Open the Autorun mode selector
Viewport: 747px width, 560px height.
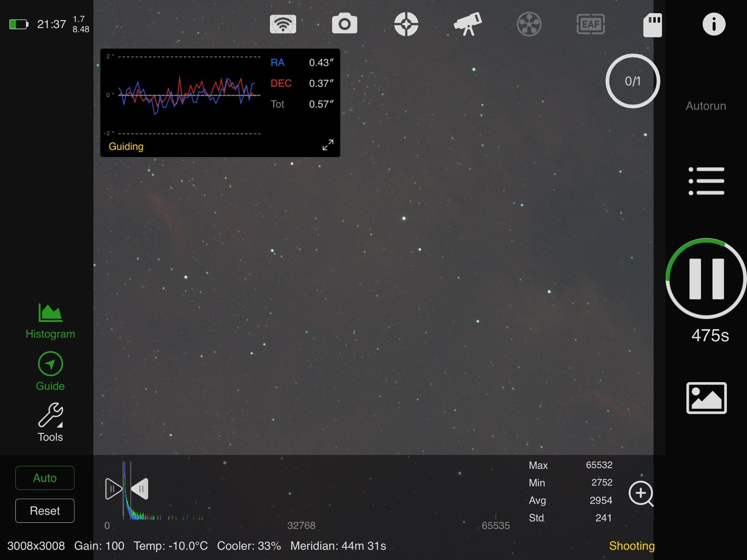pyautogui.click(x=705, y=106)
